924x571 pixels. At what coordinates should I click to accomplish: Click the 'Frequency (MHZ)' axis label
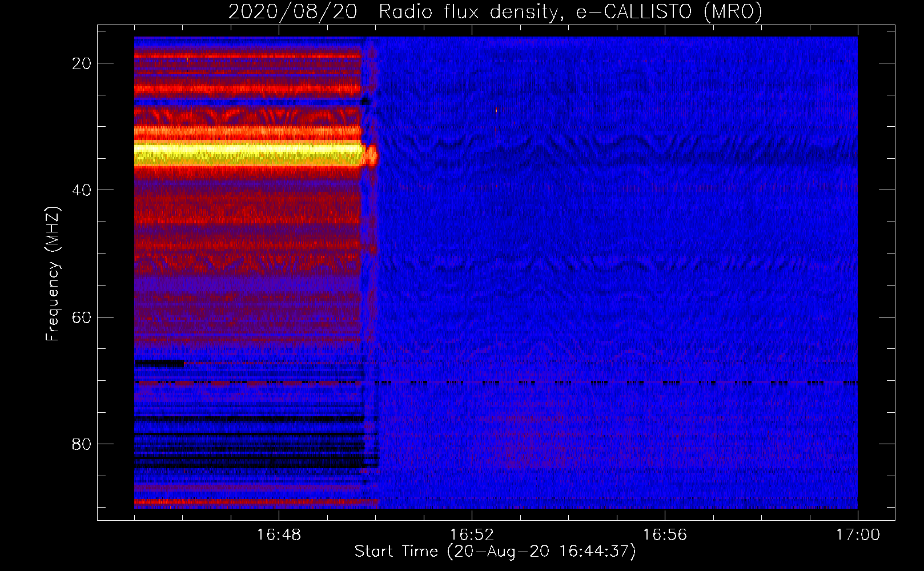[53, 274]
